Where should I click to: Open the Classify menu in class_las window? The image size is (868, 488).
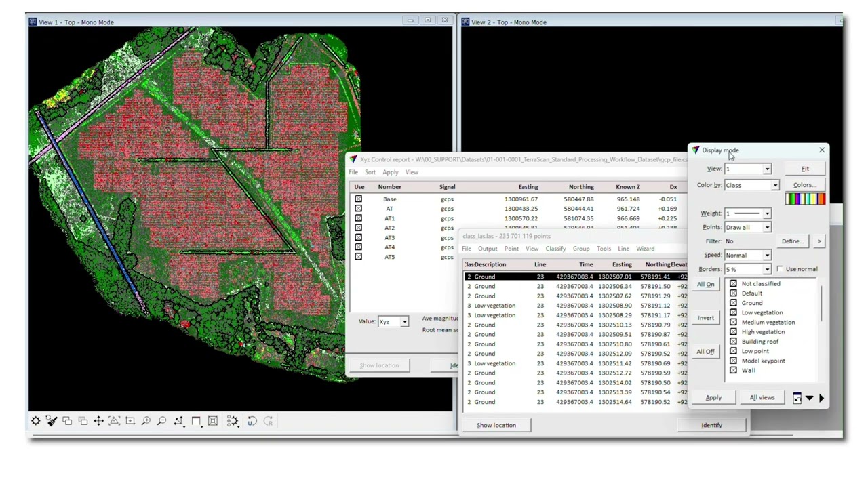coord(555,249)
